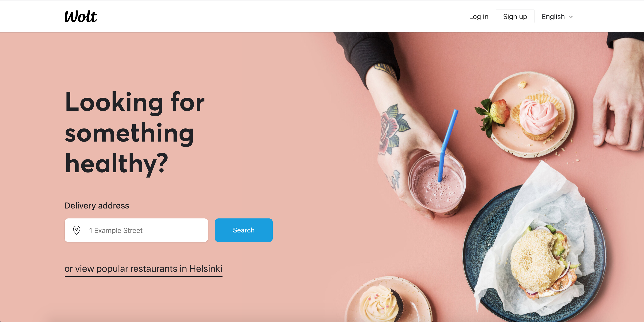The height and width of the screenshot is (322, 644).
Task: Click the chevron arrow beside English
Action: coord(571,17)
